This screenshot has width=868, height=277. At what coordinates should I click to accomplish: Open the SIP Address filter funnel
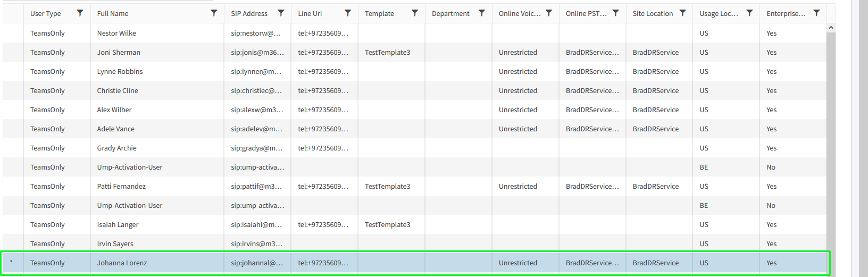click(281, 13)
